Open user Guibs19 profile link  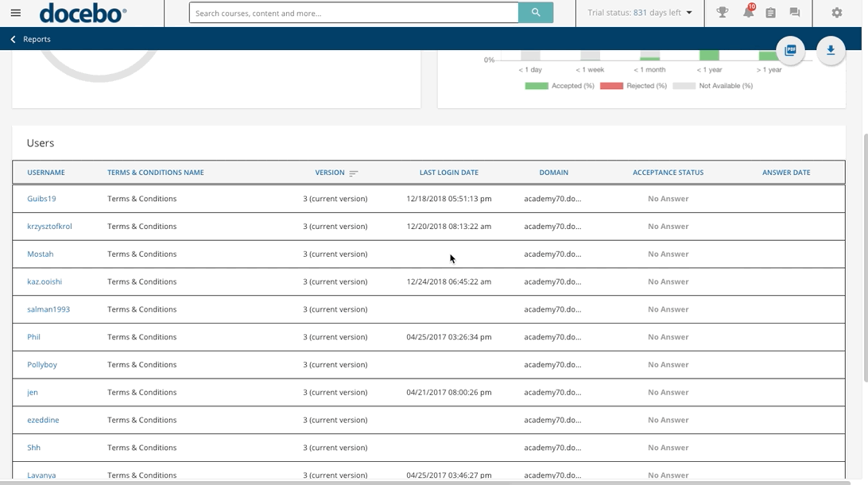(x=41, y=199)
